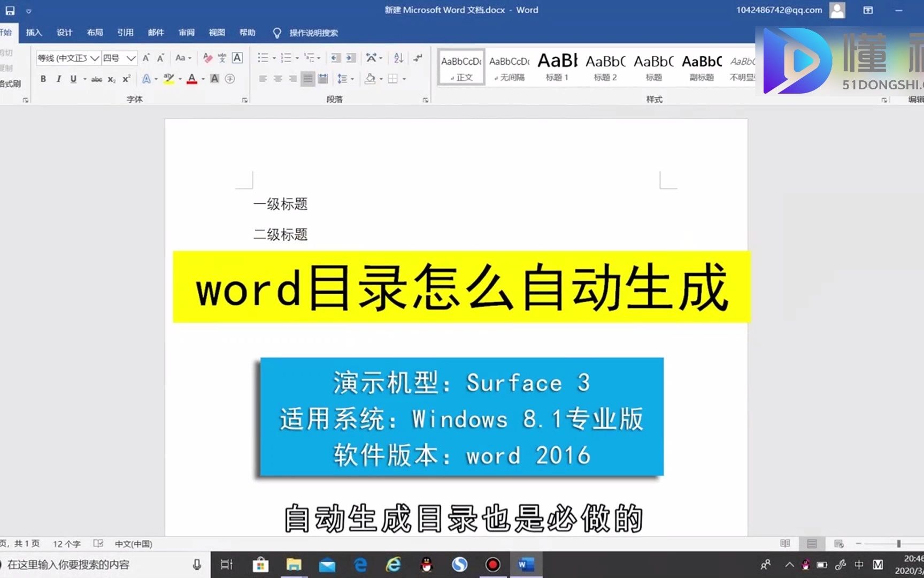Apply numbered list formatting
Viewport: 924px width, 578px height.
[286, 58]
